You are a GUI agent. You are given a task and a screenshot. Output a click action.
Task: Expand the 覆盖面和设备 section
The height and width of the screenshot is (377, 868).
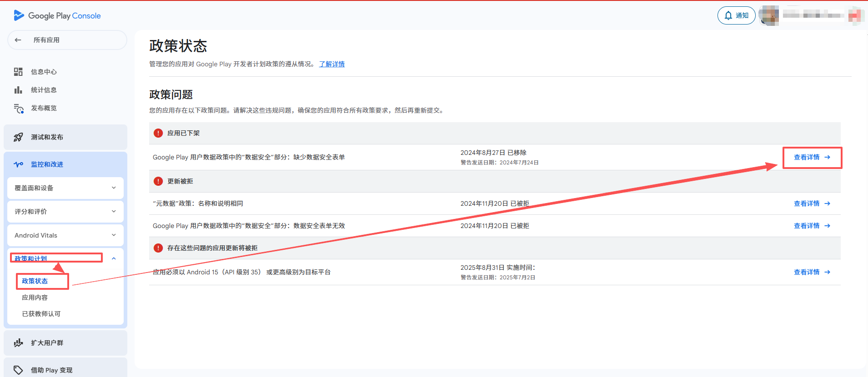point(65,188)
